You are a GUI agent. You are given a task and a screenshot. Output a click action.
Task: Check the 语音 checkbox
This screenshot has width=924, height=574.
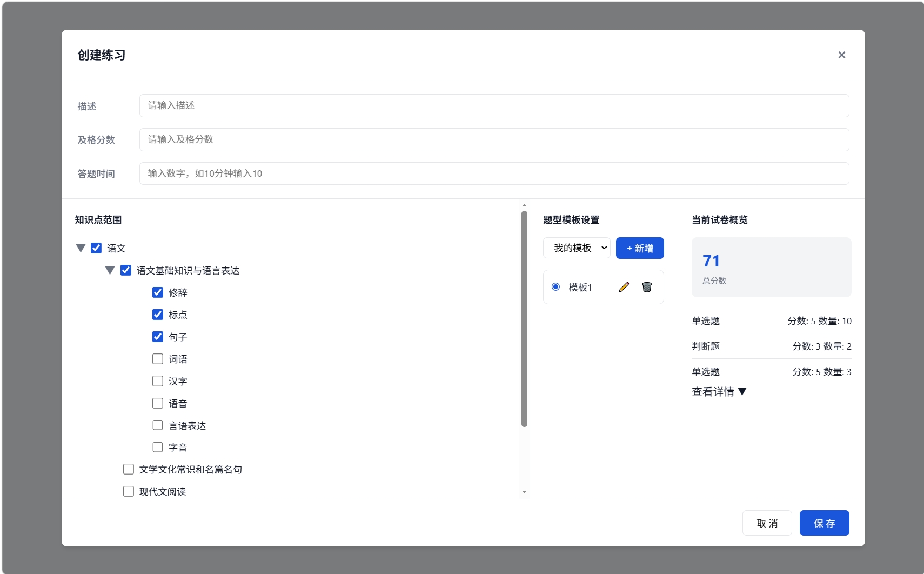158,403
